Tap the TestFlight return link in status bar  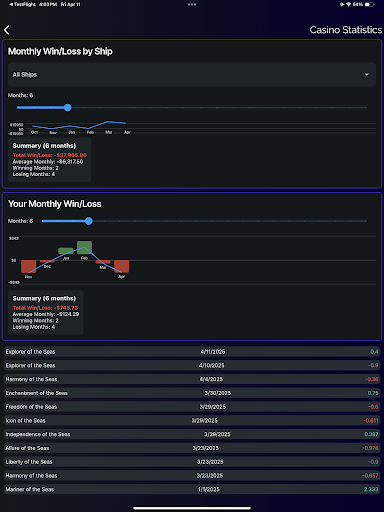(x=22, y=4)
